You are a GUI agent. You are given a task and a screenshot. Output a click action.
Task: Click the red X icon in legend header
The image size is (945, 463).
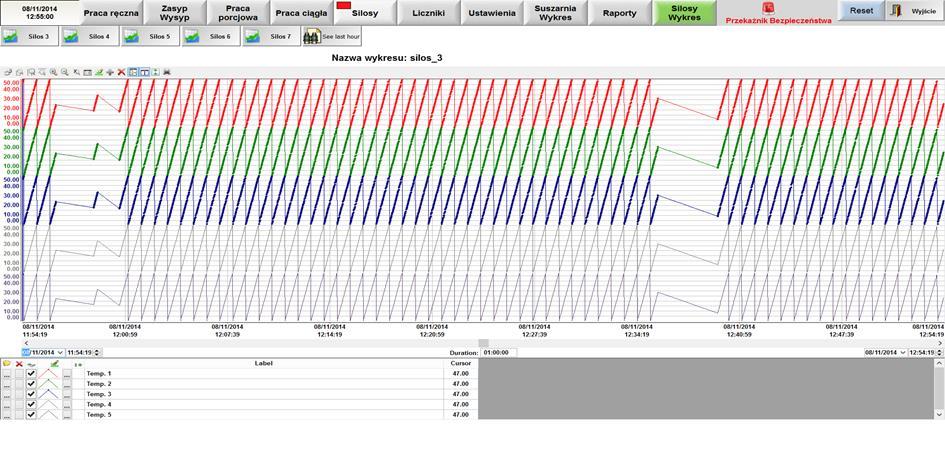tap(19, 364)
